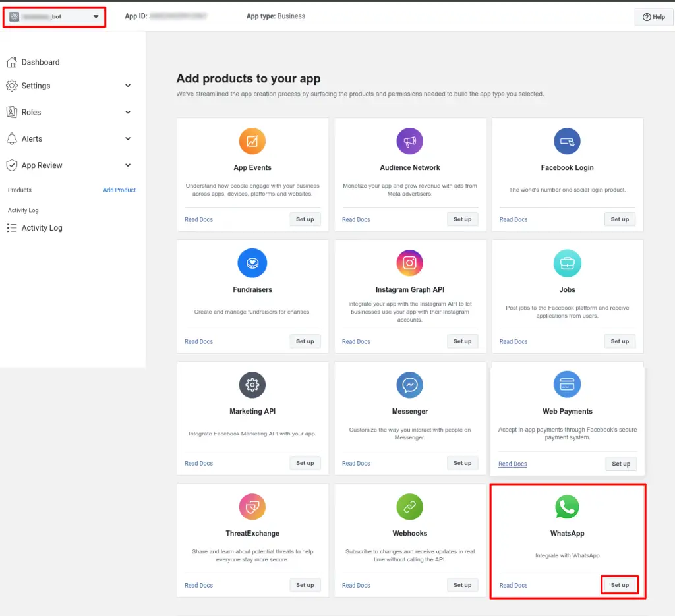Click the Roles person icon
The image size is (675, 616).
pos(12,112)
